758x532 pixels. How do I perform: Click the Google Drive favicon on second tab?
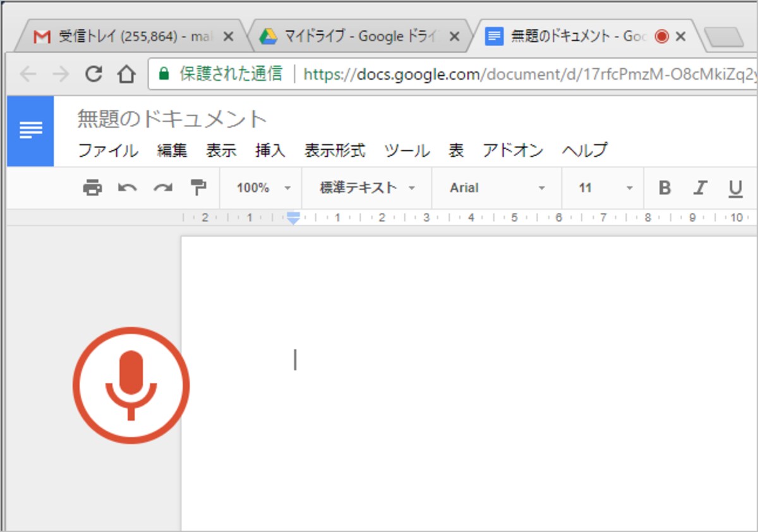(268, 37)
